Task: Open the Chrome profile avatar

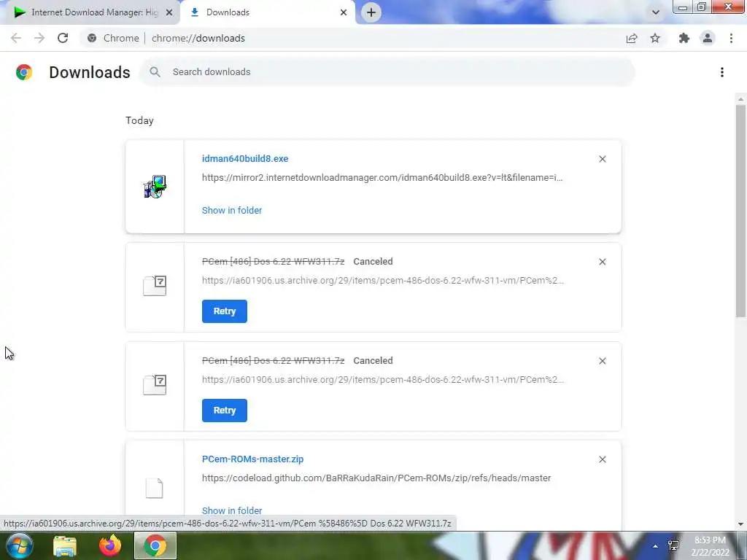Action: point(708,38)
